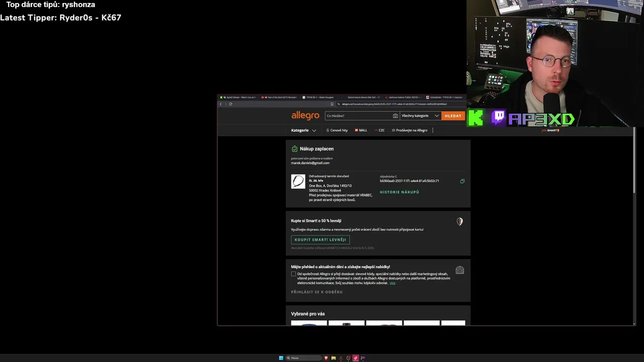
Task: Click the Allegro logo
Action: (305, 116)
